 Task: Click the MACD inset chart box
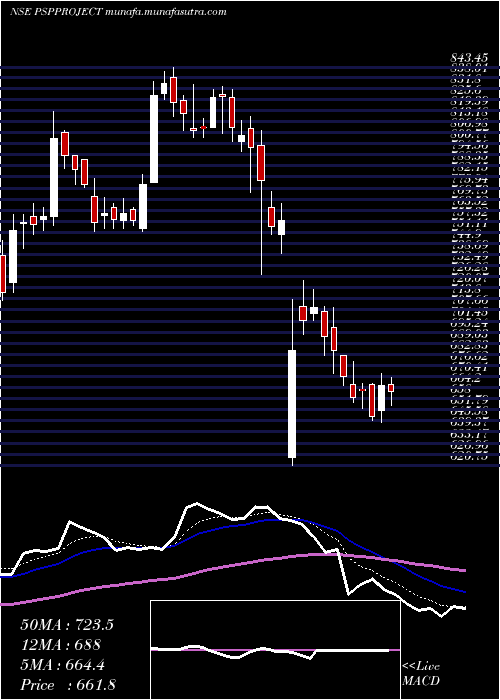275,650
